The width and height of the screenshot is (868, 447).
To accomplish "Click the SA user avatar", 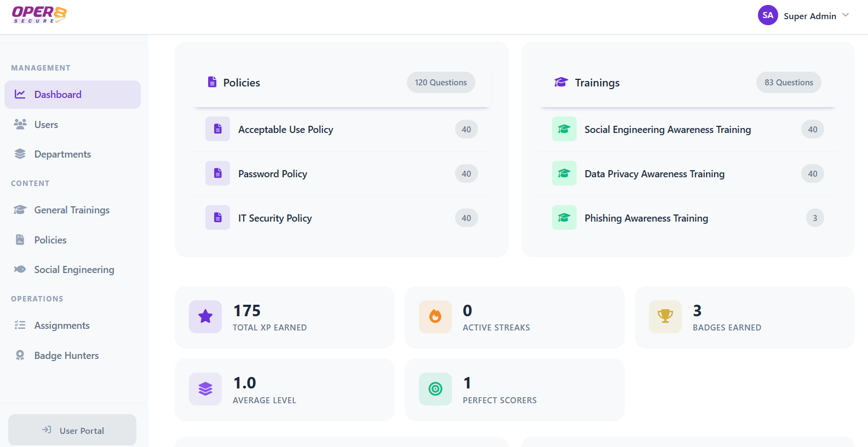I will coord(767,15).
